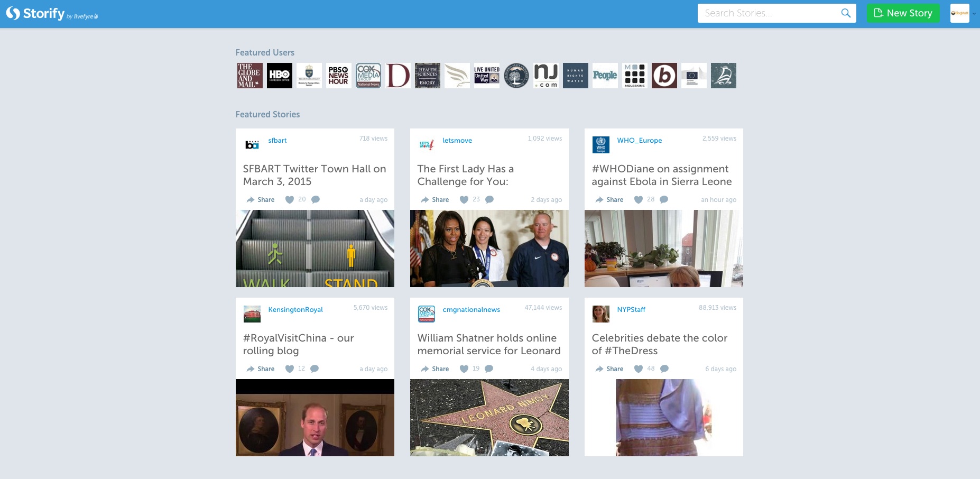Screen dimensions: 980x479
Task: Open comments on the #WHODiane story
Action: [x=664, y=200]
